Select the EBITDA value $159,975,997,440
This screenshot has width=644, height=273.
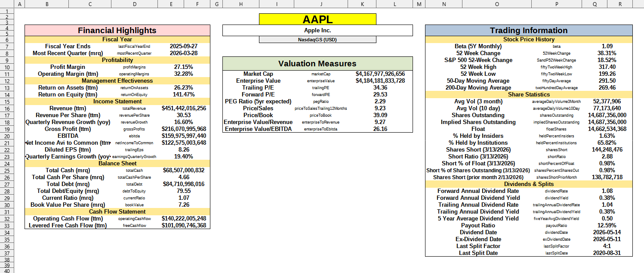(184, 136)
